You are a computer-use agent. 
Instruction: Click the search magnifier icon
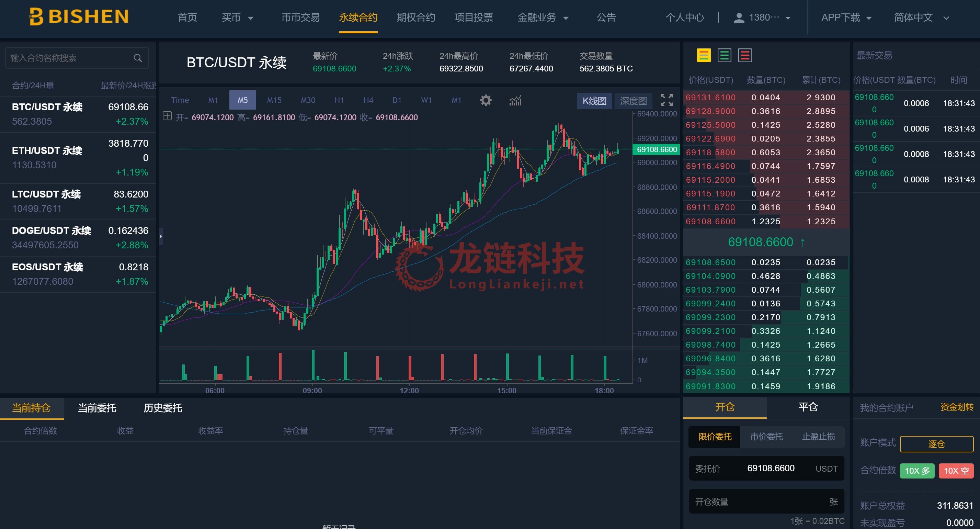138,58
